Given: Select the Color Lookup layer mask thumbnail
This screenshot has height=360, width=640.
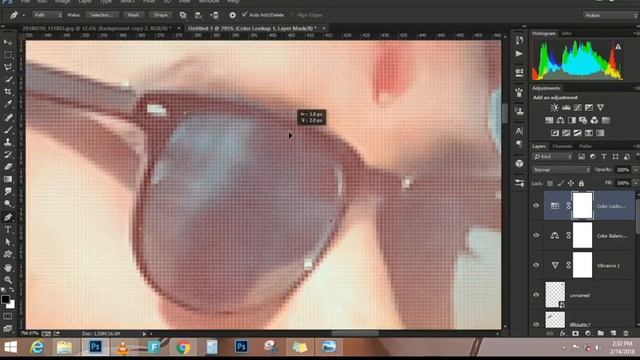Looking at the screenshot, I should [x=582, y=206].
